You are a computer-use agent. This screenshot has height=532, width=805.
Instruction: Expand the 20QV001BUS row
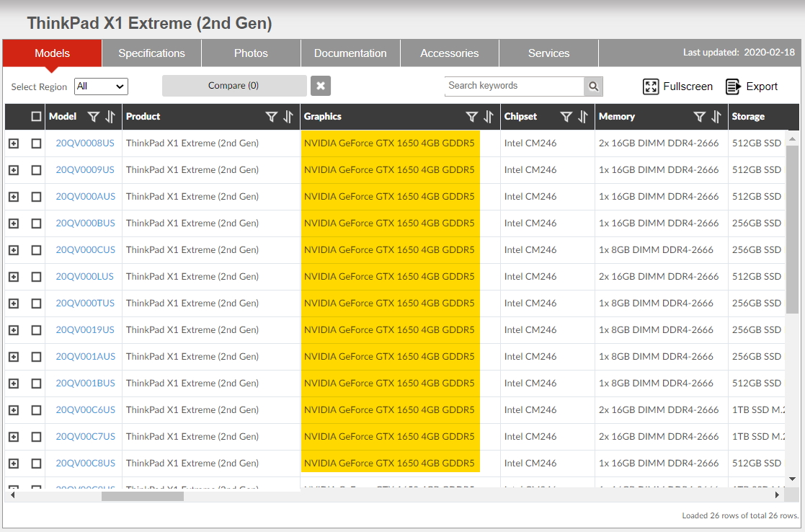pos(14,384)
